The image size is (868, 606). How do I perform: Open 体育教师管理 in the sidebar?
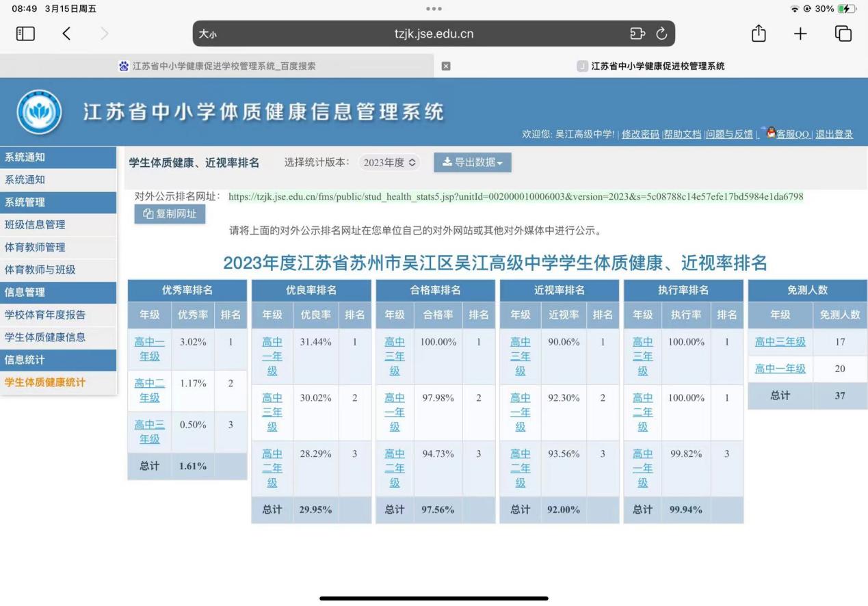tap(58, 248)
